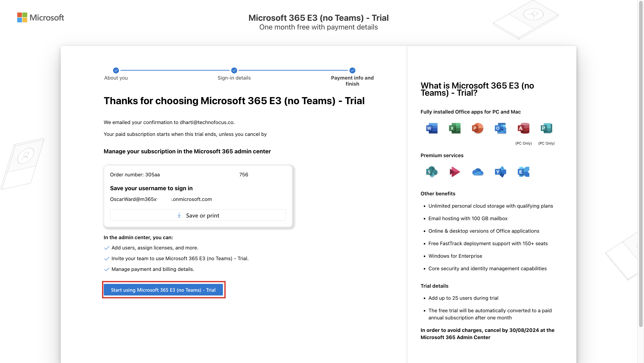The width and height of the screenshot is (644, 363).
Task: Click the Excel app icon
Action: click(455, 128)
